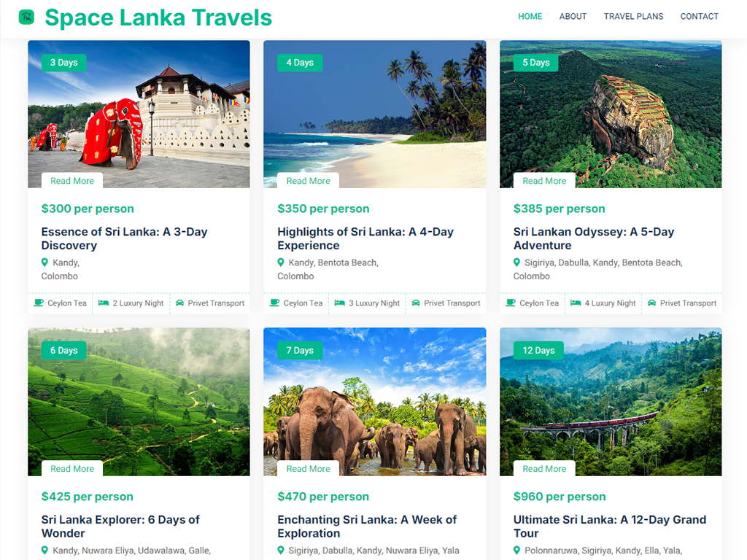Click the car icon on the 5-Day Adventure card
Image resolution: width=747 pixels, height=560 pixels.
pyautogui.click(x=651, y=303)
